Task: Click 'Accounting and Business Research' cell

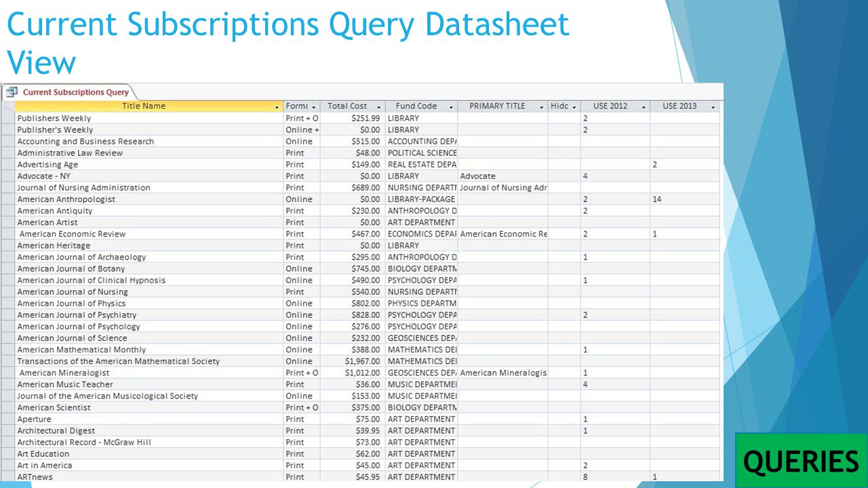Action: coord(149,141)
